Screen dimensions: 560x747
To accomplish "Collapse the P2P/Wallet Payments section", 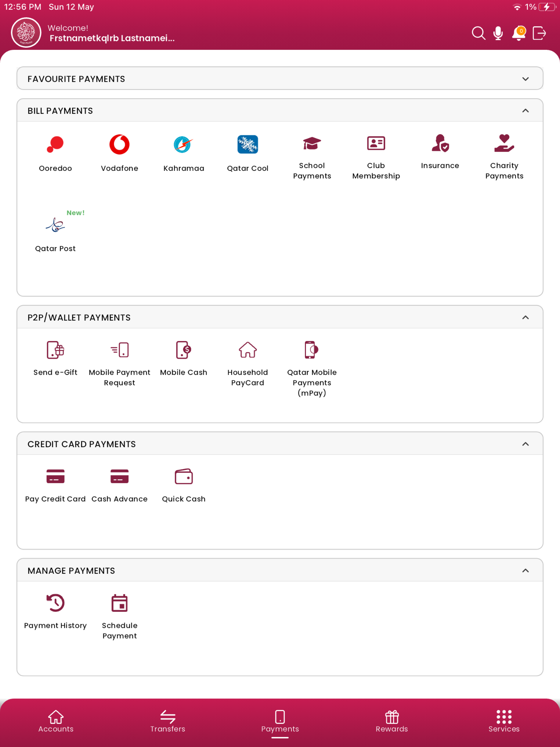I will pos(526,317).
